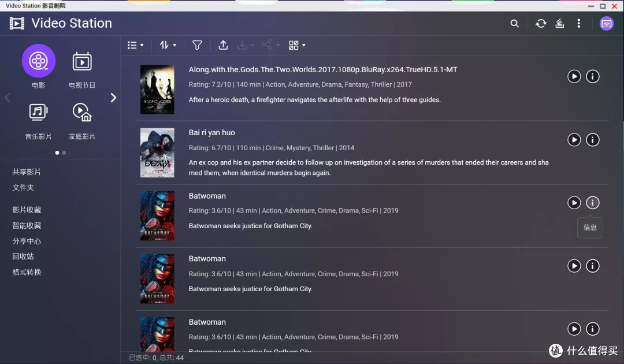624x364 pixels.
Task: Switch to second category page dot
Action: point(64,153)
